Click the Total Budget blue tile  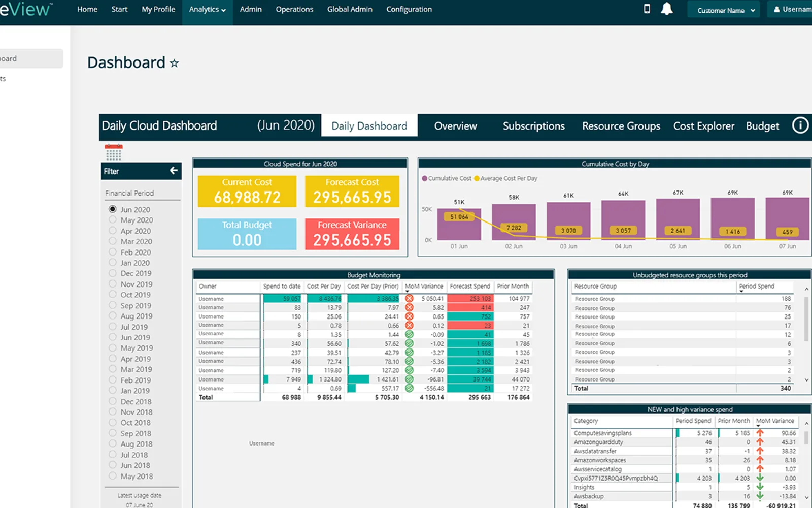pyautogui.click(x=247, y=234)
